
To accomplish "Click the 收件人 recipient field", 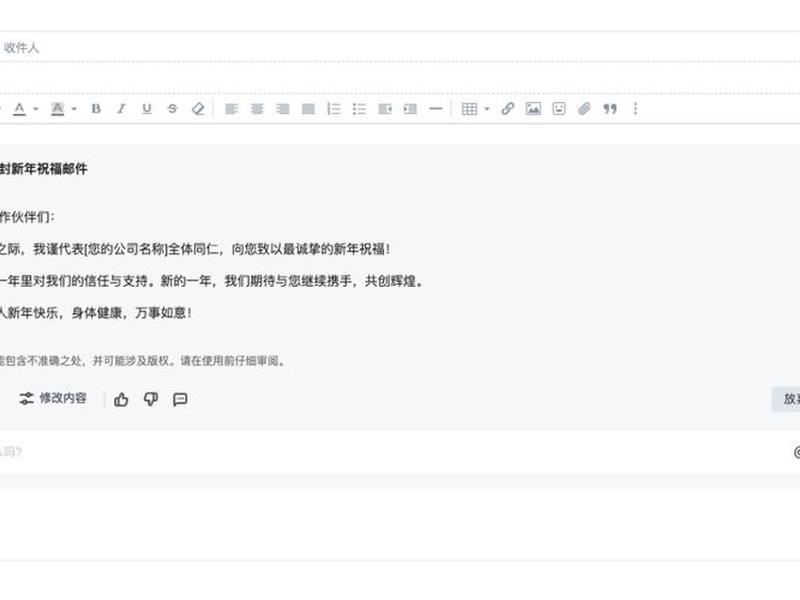I will (400, 47).
